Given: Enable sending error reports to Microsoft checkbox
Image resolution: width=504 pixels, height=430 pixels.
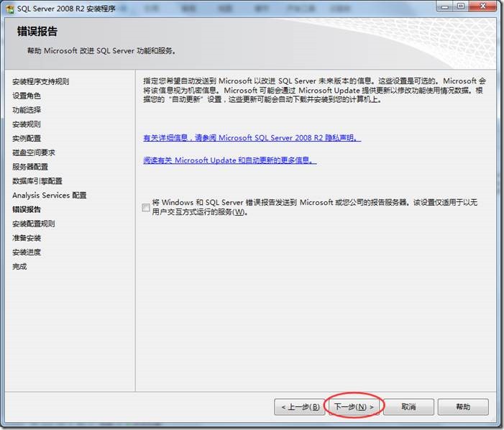Looking at the screenshot, I should click(146, 208).
